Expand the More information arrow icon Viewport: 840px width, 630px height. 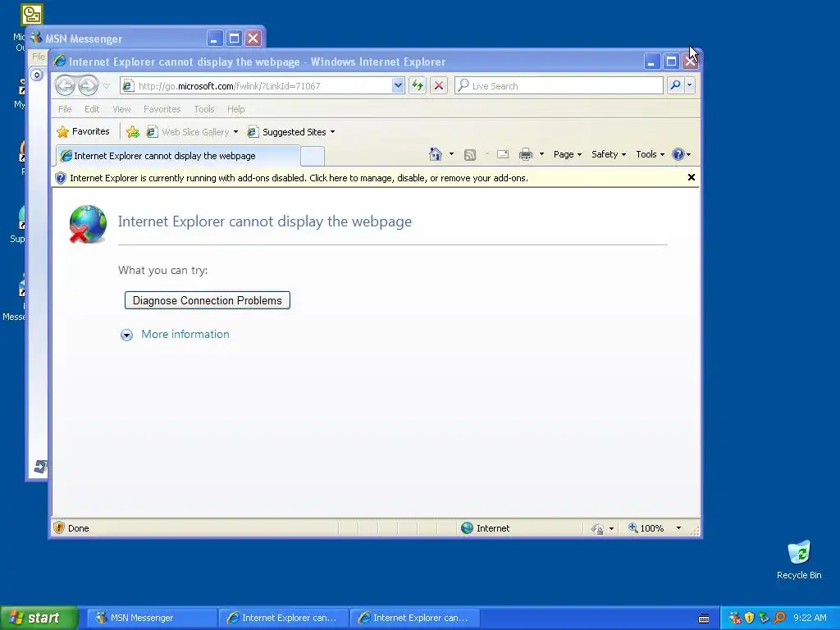tap(126, 335)
